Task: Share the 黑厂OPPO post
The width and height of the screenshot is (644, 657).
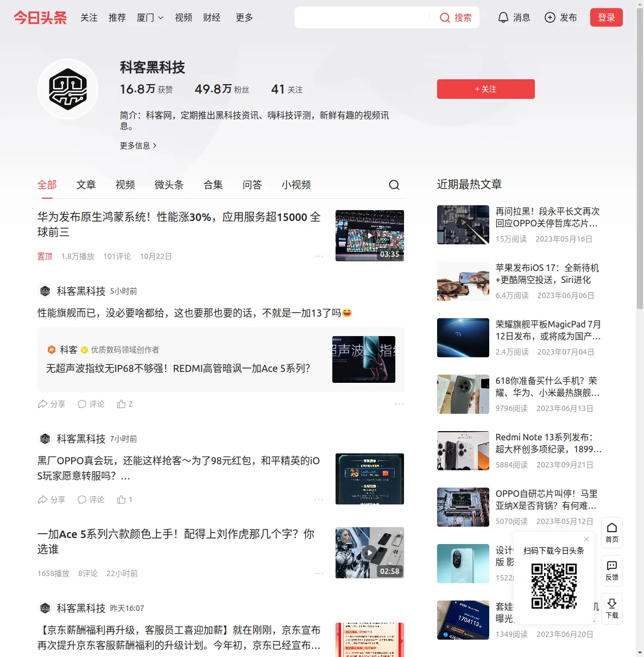Action: click(52, 500)
